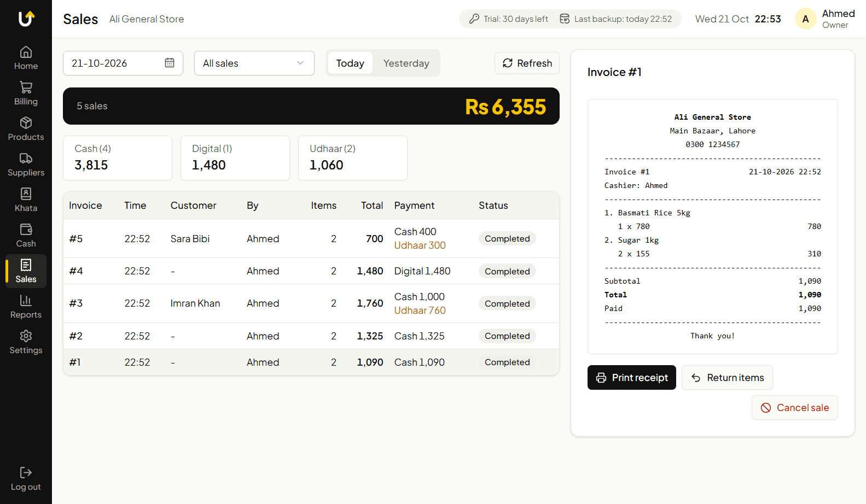Select invoice #4 in the sales table

coord(311,271)
